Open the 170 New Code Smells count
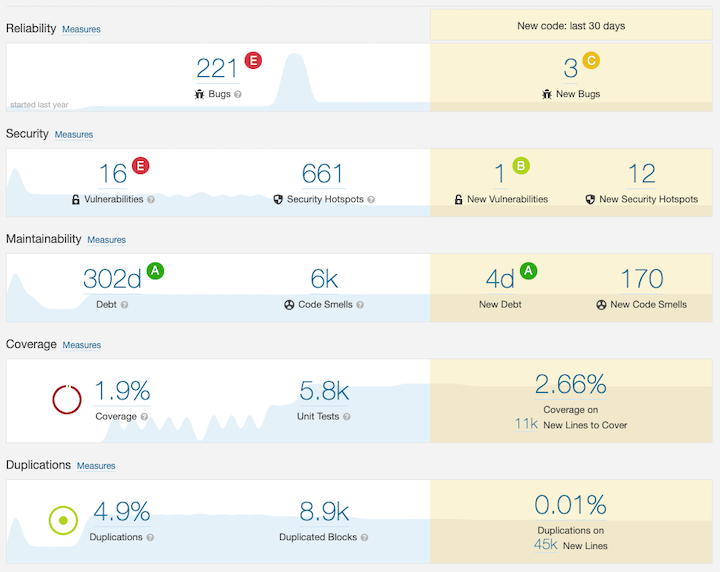 pyautogui.click(x=641, y=279)
